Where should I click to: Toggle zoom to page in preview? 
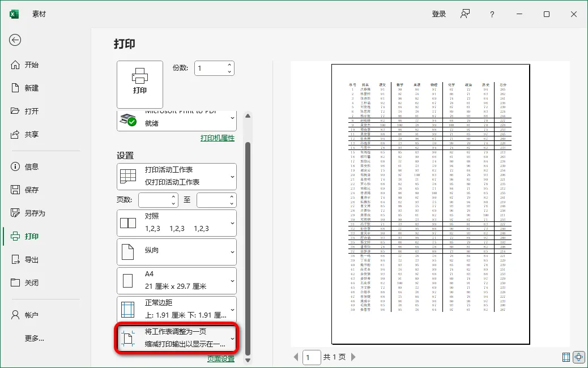coord(578,357)
